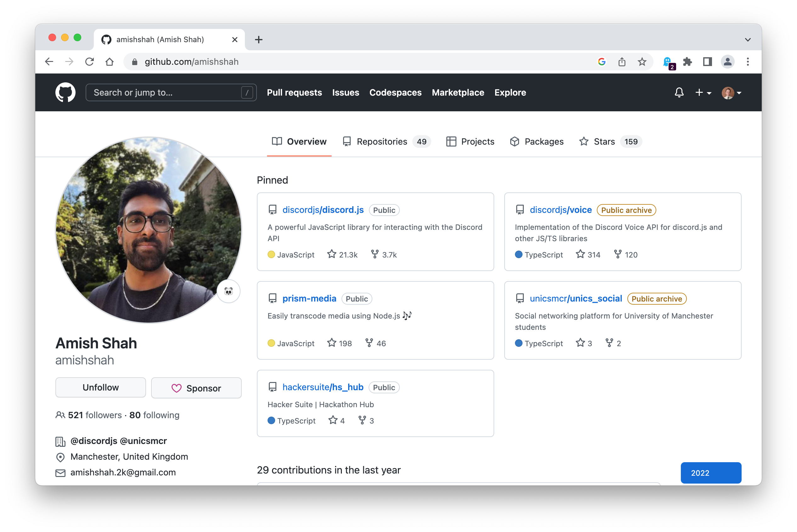Open the prism-media repository link
The width and height of the screenshot is (797, 532).
pos(309,298)
